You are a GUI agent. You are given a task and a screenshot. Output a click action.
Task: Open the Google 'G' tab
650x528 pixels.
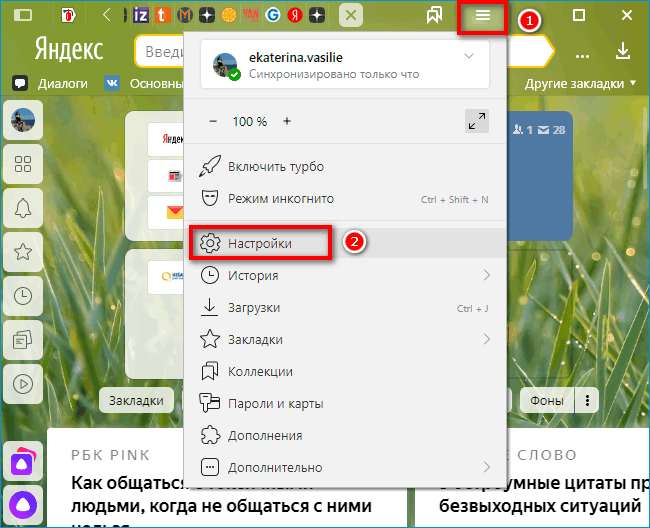272,16
